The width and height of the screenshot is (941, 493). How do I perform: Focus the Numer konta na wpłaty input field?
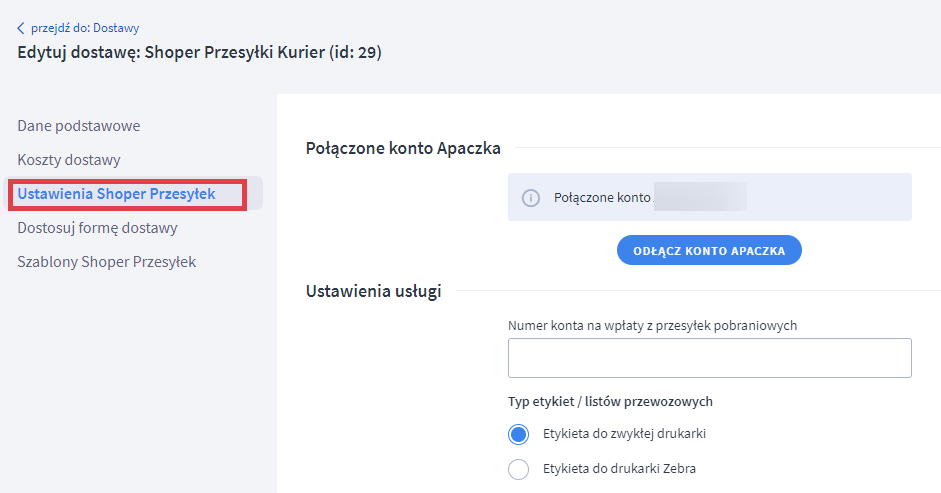pyautogui.click(x=709, y=358)
